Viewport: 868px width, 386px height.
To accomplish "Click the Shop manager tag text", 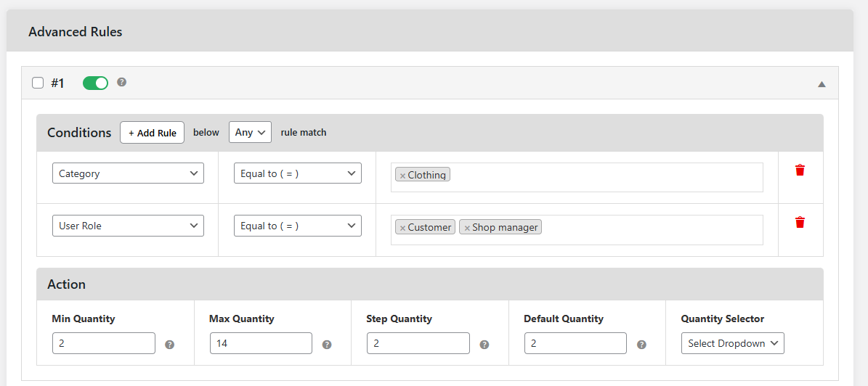I will point(505,227).
